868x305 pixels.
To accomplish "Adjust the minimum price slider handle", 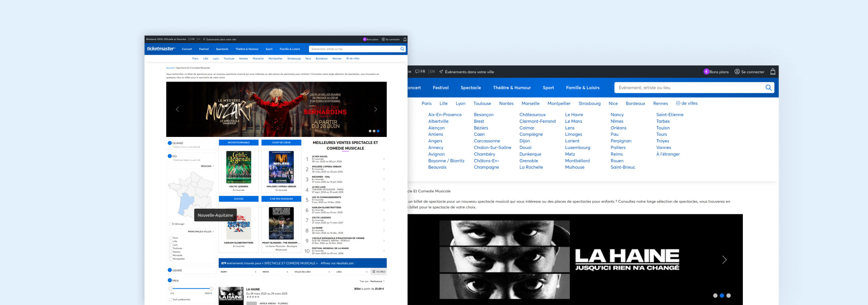I will click(171, 288).
